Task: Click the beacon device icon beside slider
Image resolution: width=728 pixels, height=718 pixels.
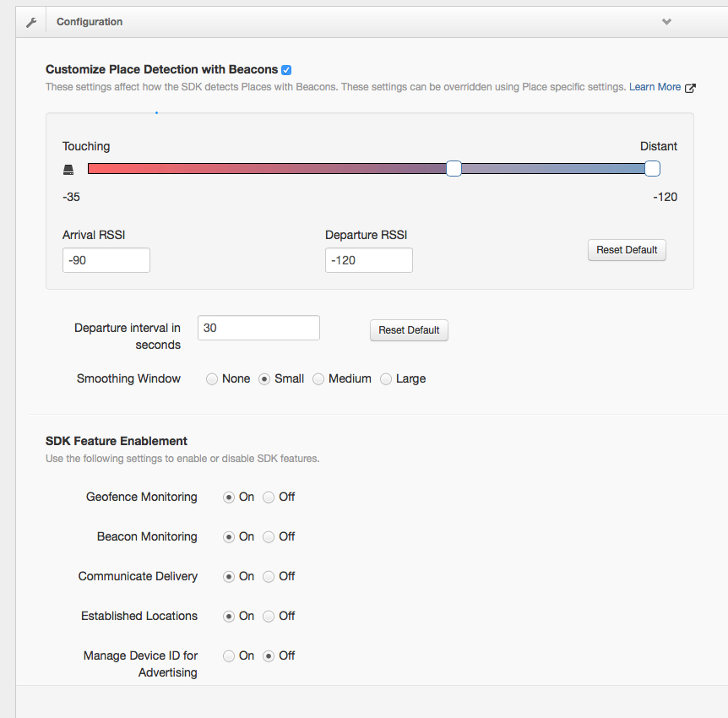Action: pos(68,170)
